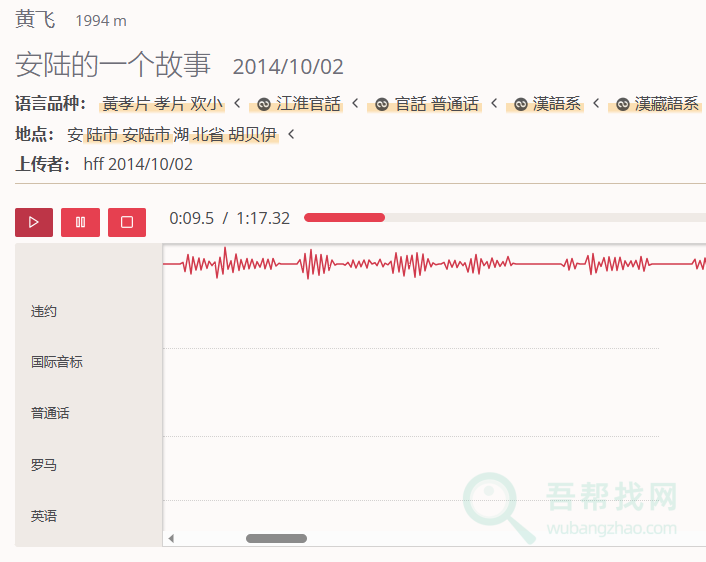Expand chevron after 黄孝片 孝片 欢小
Viewport: 706px width, 562px height.
click(237, 103)
